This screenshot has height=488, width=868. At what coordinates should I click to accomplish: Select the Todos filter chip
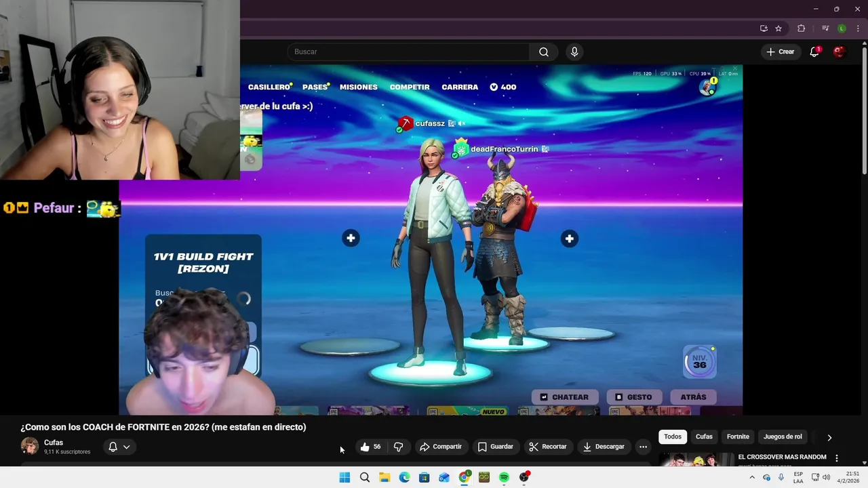673,437
